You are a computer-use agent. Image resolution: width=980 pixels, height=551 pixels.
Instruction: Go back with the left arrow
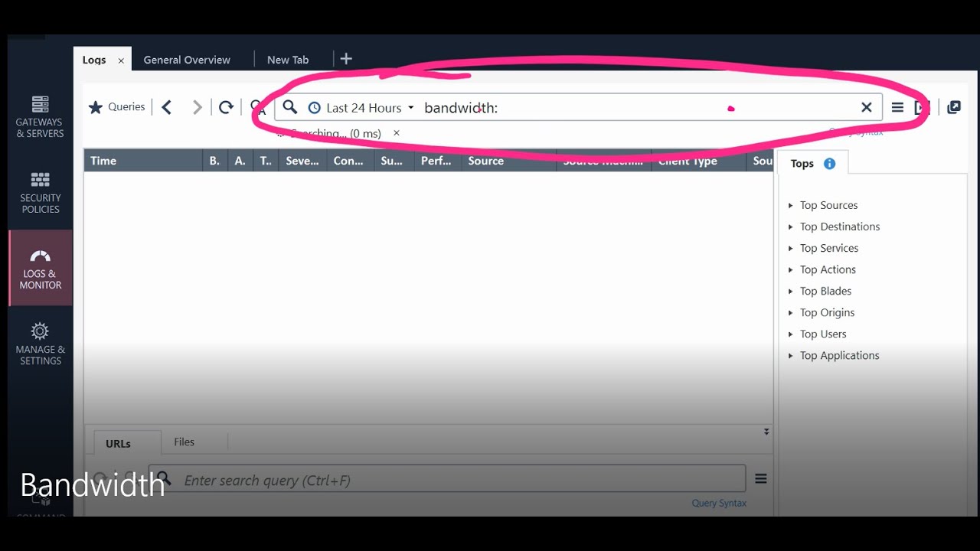(x=167, y=107)
